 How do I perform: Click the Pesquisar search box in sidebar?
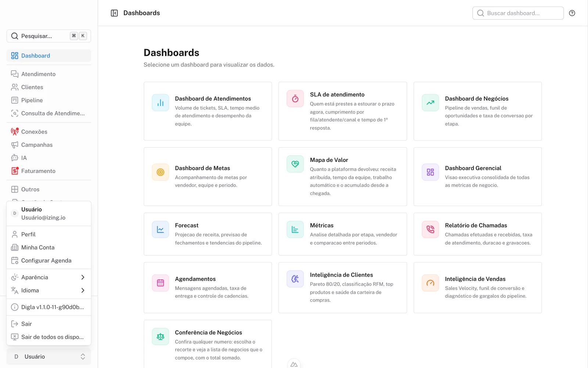click(x=49, y=36)
